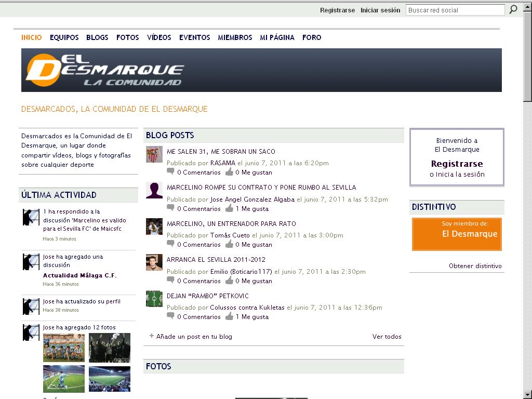Image resolution: width=532 pixels, height=399 pixels.
Task: Click avatar beside 'Jose ha agregado 12 fotos'
Action: tap(31, 332)
